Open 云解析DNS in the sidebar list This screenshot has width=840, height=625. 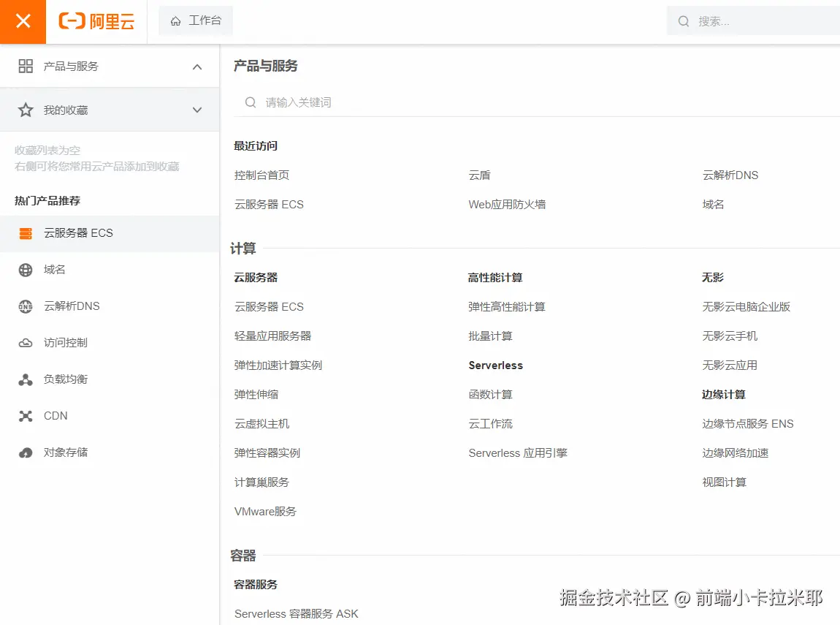click(x=110, y=306)
